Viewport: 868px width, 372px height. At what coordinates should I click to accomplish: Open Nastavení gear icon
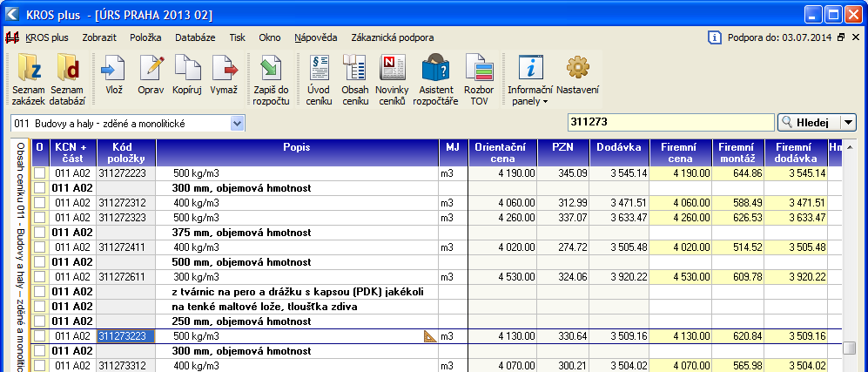tap(577, 68)
